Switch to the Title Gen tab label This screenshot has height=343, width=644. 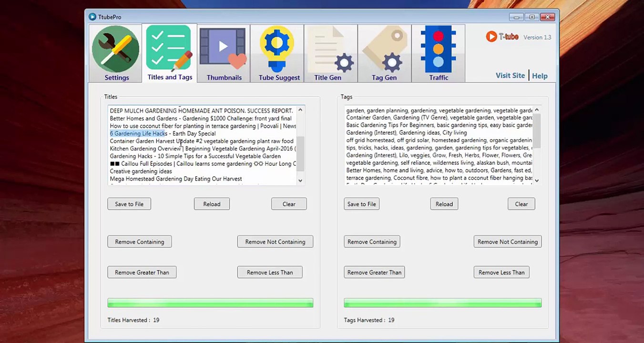pos(327,78)
